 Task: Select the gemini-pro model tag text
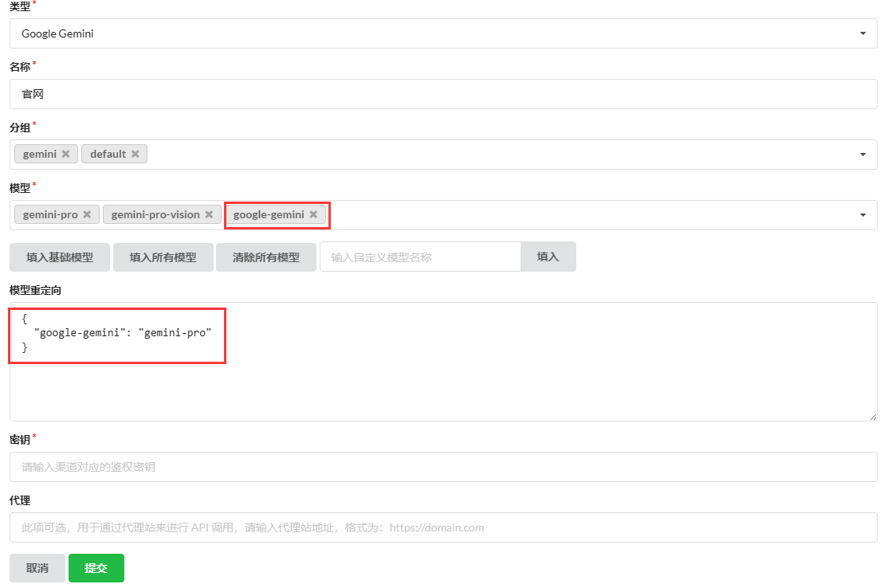click(50, 214)
